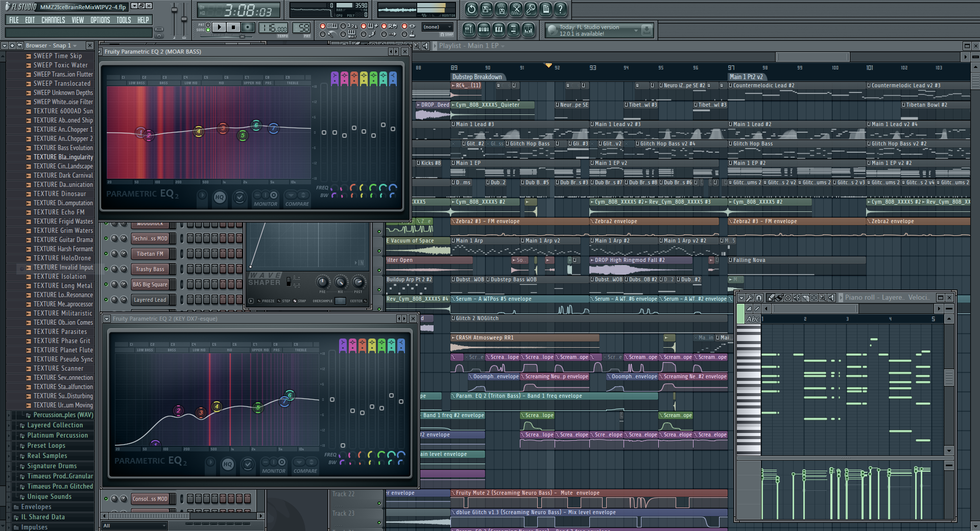
Task: Select TEXTURE Dinosaur preset in browser
Action: point(59,194)
